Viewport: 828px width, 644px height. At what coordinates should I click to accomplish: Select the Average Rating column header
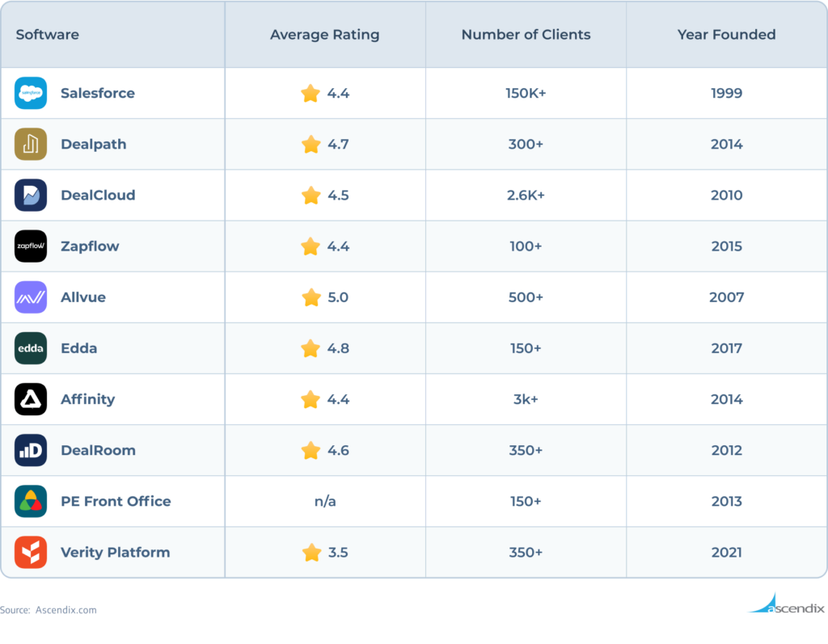point(325,35)
